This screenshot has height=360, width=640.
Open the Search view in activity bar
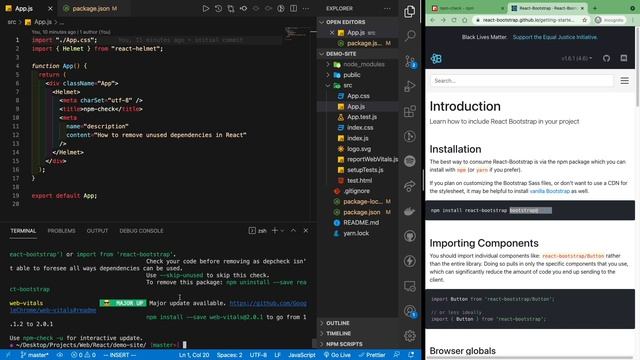point(410,36)
